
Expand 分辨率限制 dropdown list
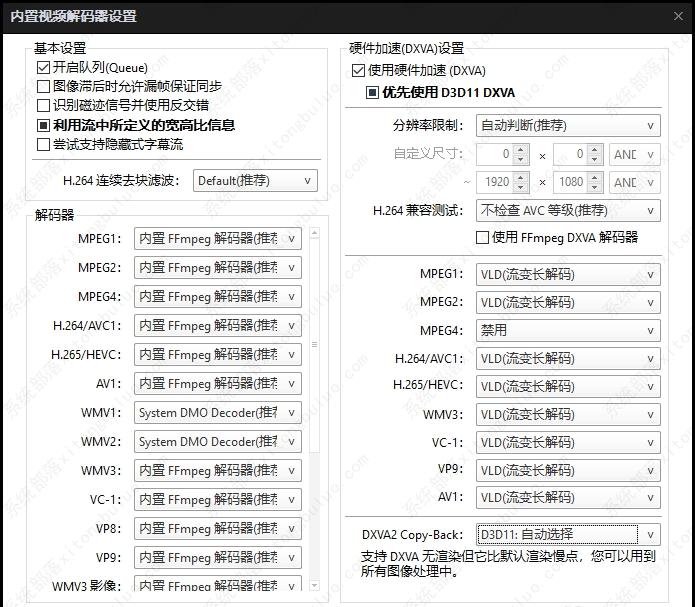click(x=567, y=126)
